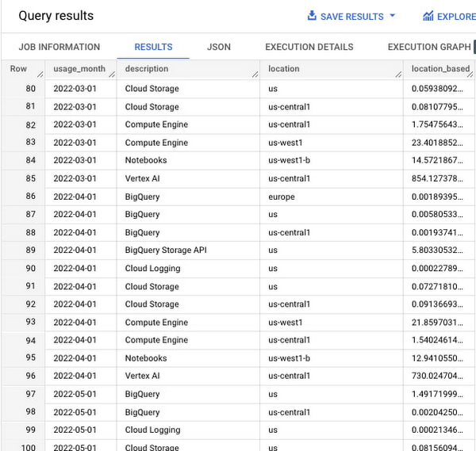This screenshot has width=476, height=451.
Task: Click the description column resize handle
Action: (255, 75)
